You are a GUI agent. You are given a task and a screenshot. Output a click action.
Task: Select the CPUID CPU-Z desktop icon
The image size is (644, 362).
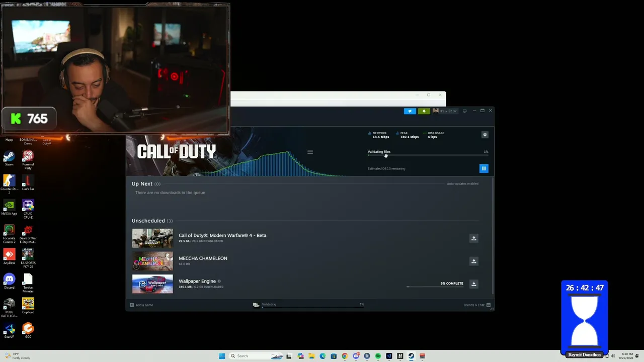(28, 209)
